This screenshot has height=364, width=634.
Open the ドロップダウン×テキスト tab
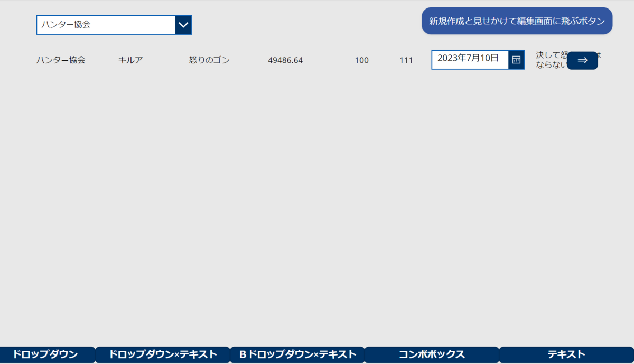click(163, 354)
